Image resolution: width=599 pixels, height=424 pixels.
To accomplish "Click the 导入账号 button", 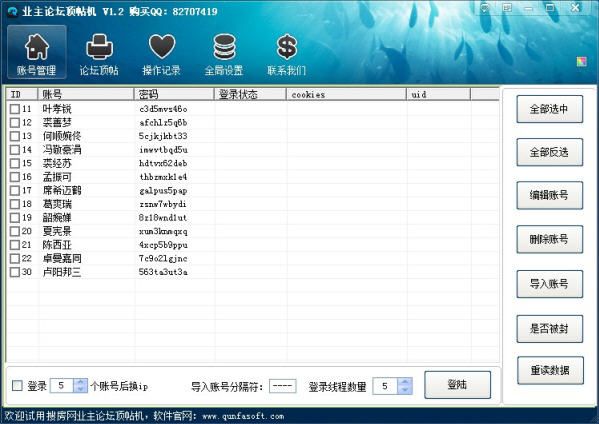I will tap(549, 284).
